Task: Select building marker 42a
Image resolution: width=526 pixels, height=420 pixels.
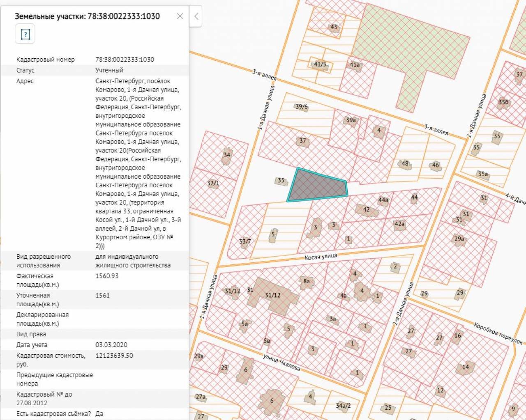Action: (x=399, y=224)
